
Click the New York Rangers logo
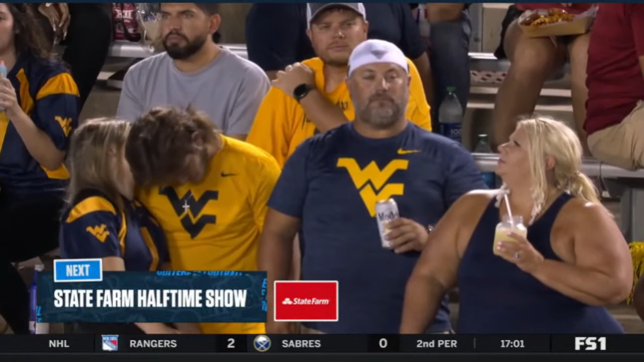(x=110, y=343)
